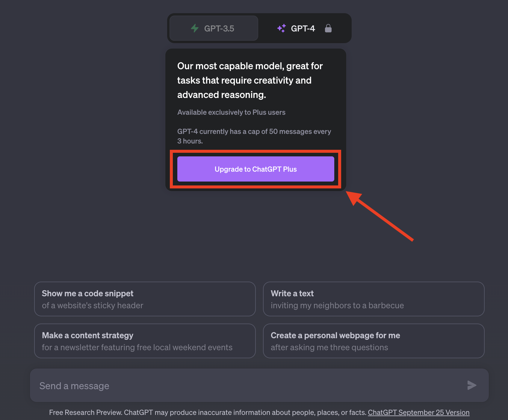Screen dimensions: 508x420
Task: Choose 'Create a personal webpage for me' suggestion
Action: point(374,341)
